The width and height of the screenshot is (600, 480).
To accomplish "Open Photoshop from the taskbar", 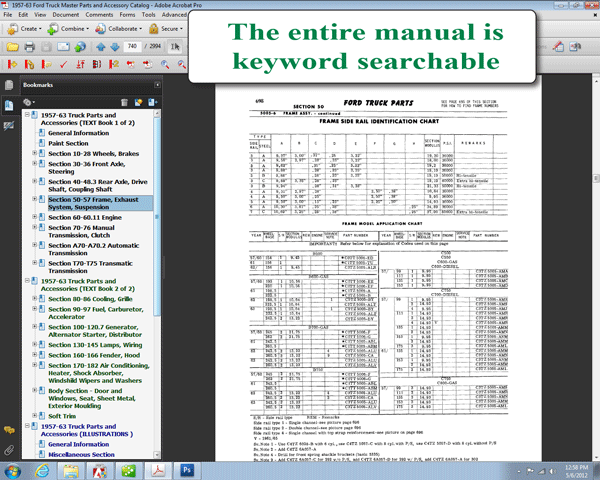I will click(x=187, y=470).
